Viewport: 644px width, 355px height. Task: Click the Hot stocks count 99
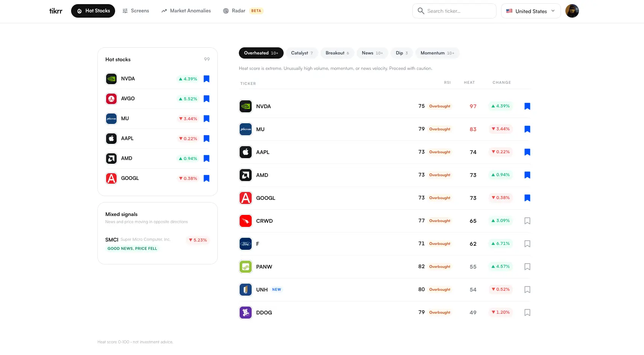click(x=207, y=59)
